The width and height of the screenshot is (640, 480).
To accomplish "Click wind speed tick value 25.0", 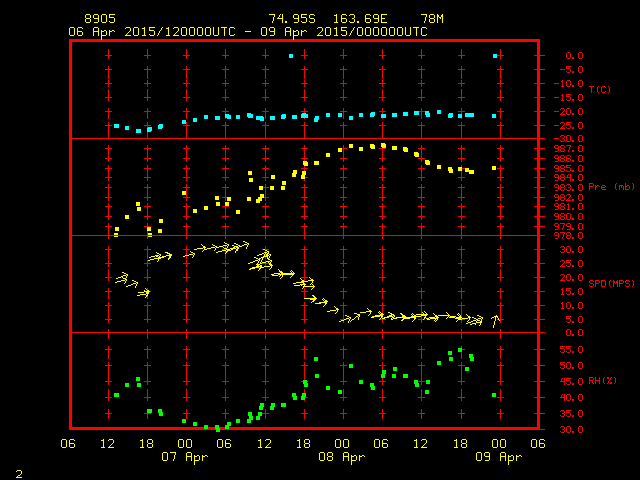I will pyautogui.click(x=571, y=264).
